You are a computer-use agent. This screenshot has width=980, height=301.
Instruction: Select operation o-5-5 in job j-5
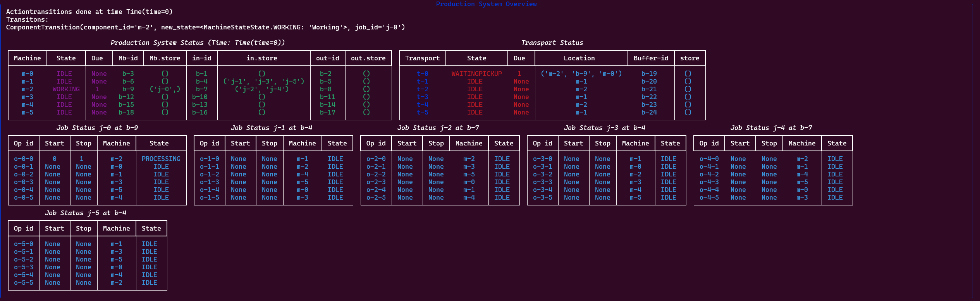tap(24, 282)
